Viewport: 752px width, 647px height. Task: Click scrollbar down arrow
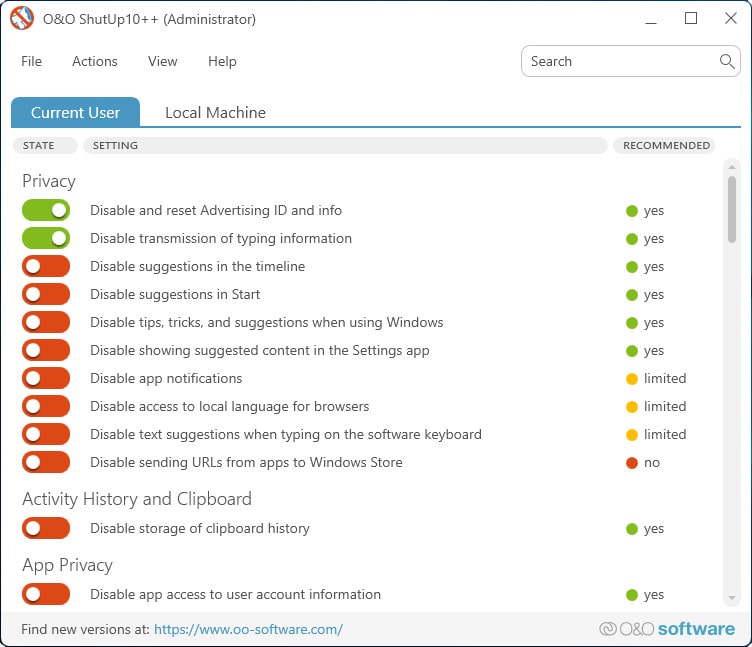tap(731, 598)
